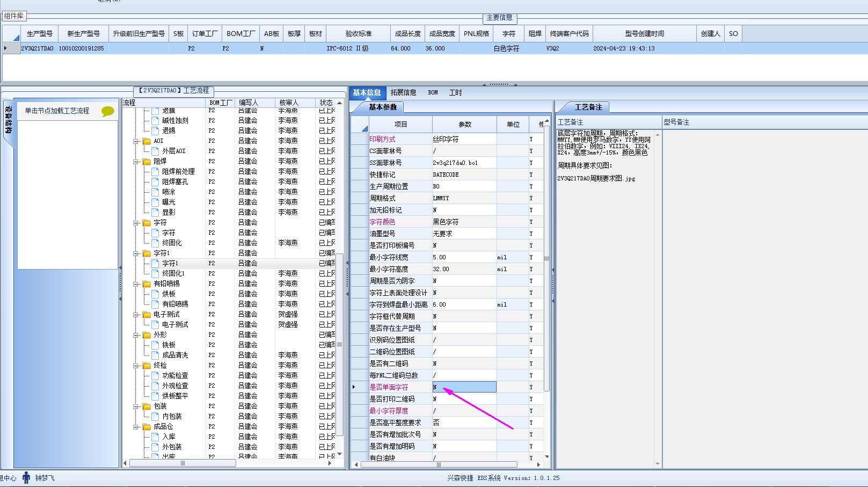Click the 是否单面字符 parameter value field
This screenshot has width=868, height=487.
click(x=464, y=387)
